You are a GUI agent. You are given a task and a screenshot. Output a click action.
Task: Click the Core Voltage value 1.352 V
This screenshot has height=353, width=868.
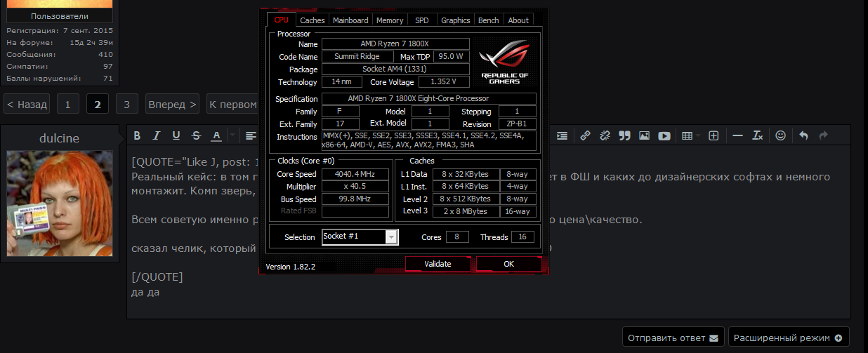(x=444, y=82)
